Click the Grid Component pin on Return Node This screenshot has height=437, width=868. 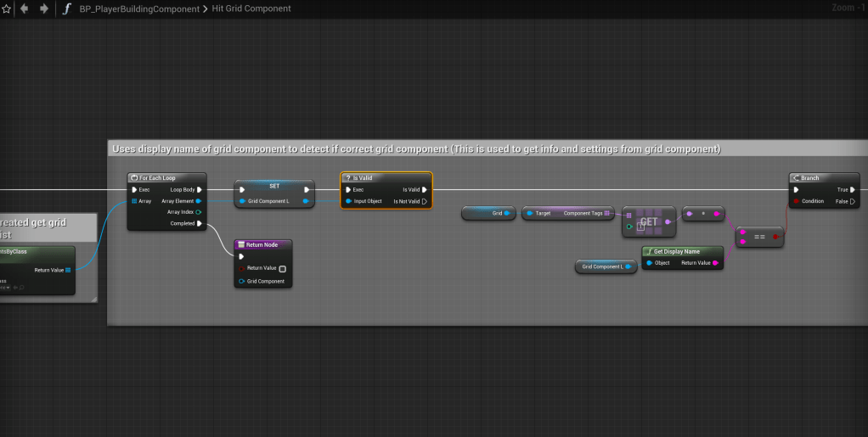pyautogui.click(x=241, y=282)
